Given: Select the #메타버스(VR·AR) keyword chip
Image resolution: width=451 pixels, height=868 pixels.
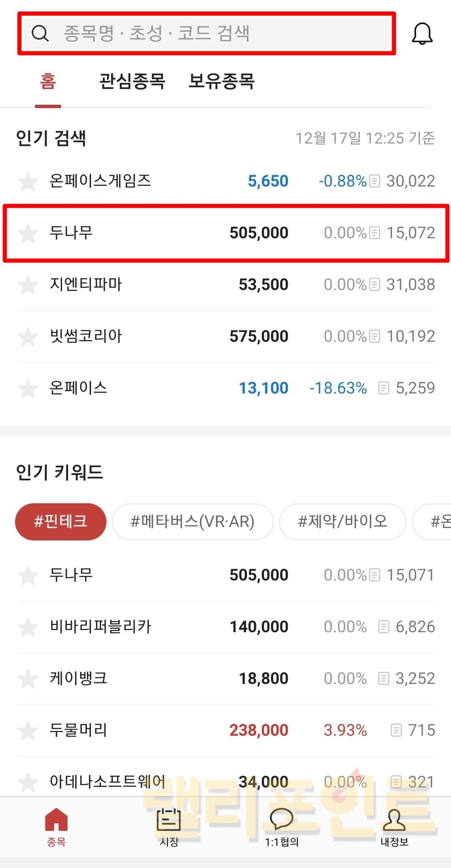Looking at the screenshot, I should (x=193, y=522).
